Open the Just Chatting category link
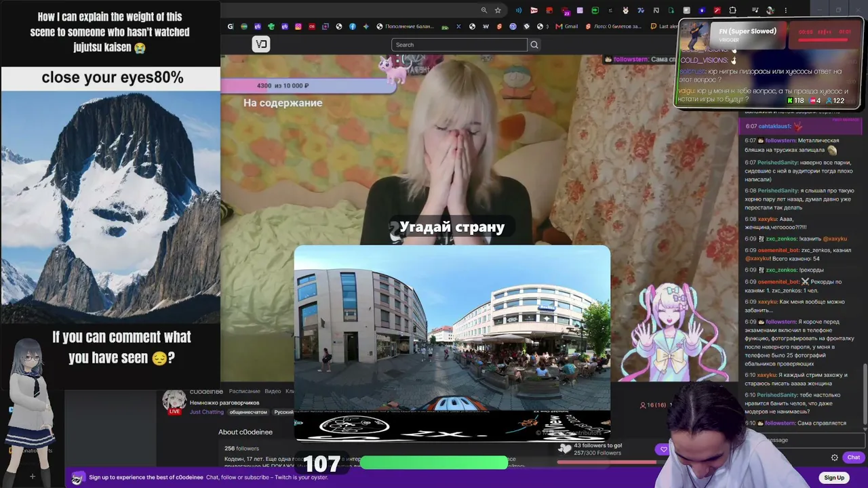The width and height of the screenshot is (868, 488). click(x=206, y=411)
